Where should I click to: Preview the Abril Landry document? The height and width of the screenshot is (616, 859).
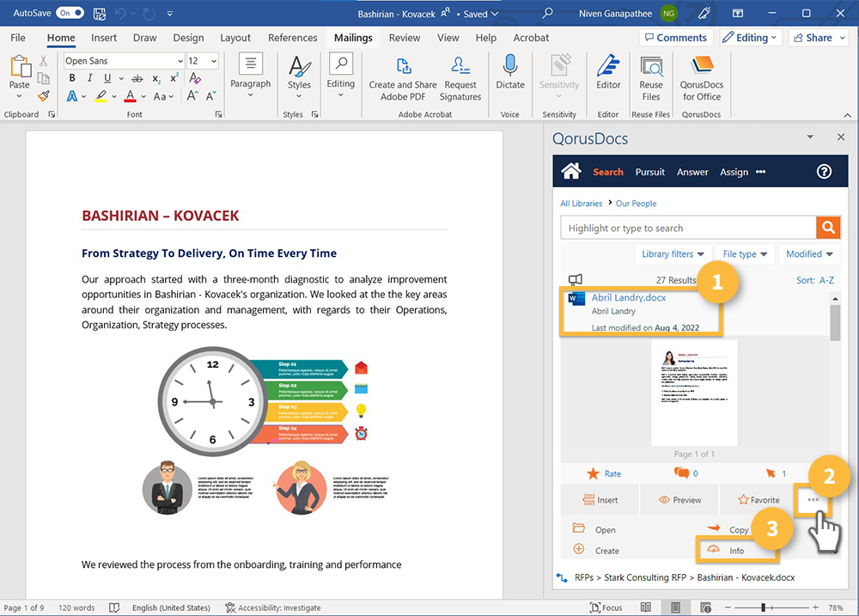pyautogui.click(x=679, y=500)
